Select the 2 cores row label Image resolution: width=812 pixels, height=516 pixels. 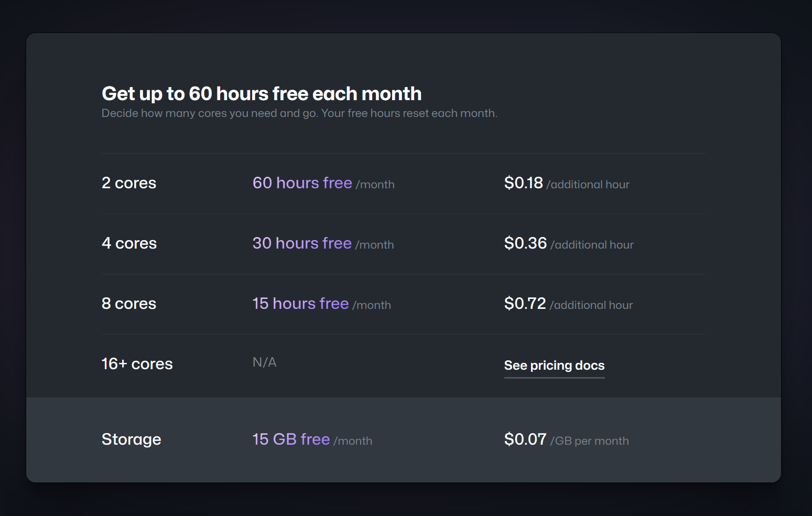(129, 183)
